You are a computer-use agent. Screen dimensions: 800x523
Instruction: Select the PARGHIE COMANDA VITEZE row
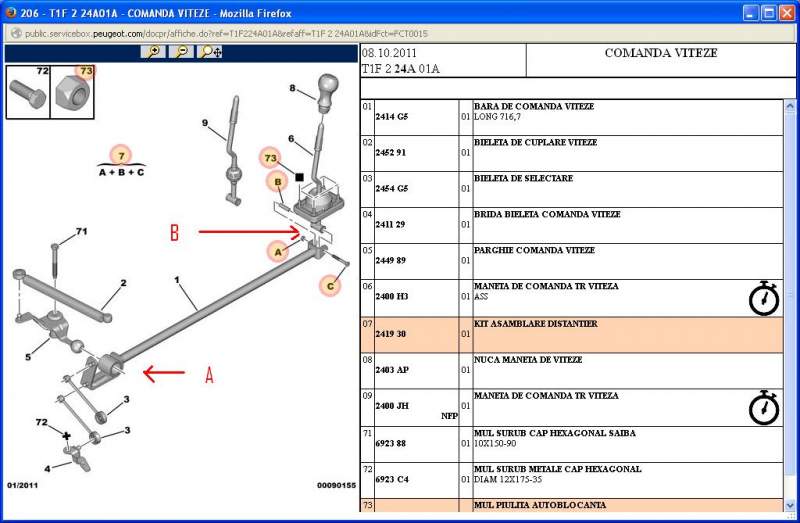(571, 261)
